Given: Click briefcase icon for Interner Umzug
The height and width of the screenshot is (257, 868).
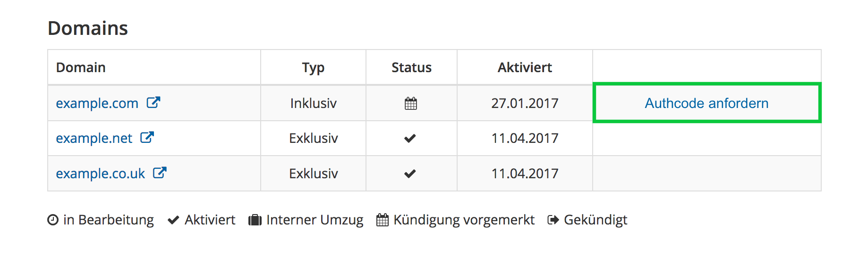Looking at the screenshot, I should (x=255, y=220).
